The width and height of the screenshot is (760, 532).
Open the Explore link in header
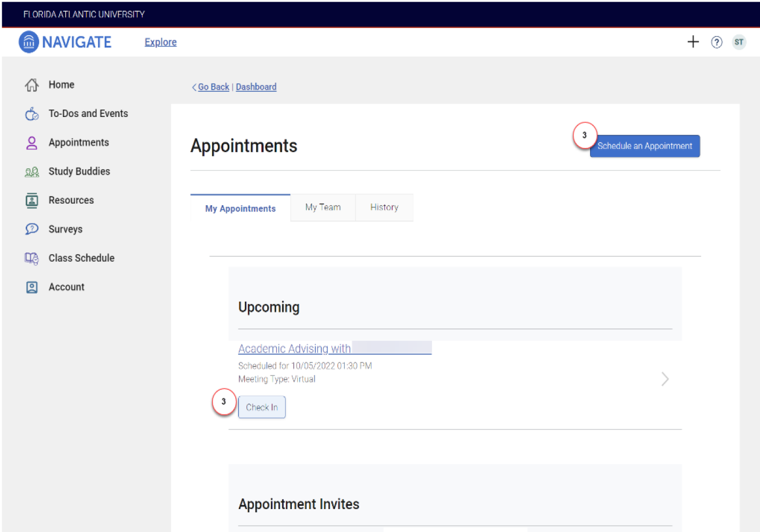pyautogui.click(x=160, y=42)
